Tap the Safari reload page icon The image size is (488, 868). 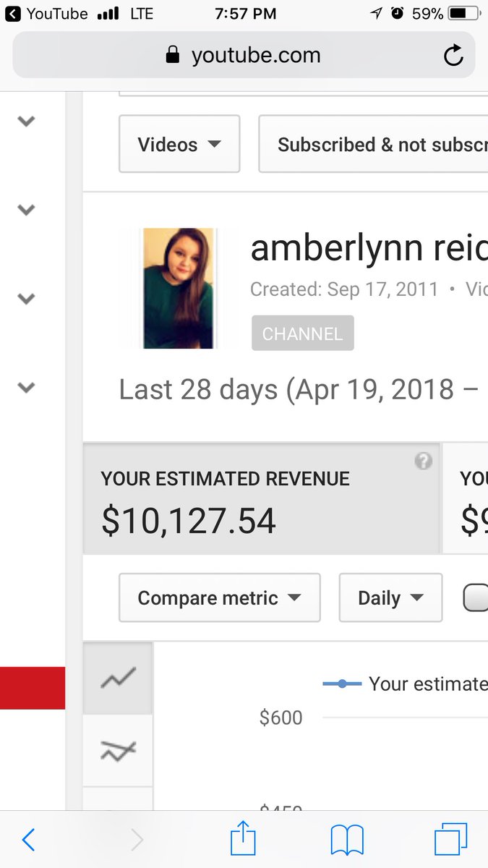coord(453,55)
